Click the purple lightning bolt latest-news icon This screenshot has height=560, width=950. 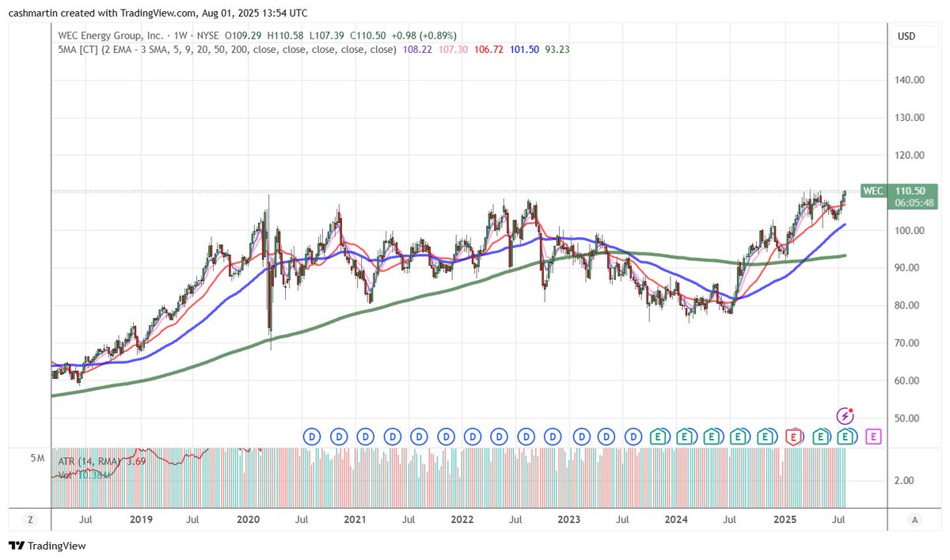coord(846,415)
